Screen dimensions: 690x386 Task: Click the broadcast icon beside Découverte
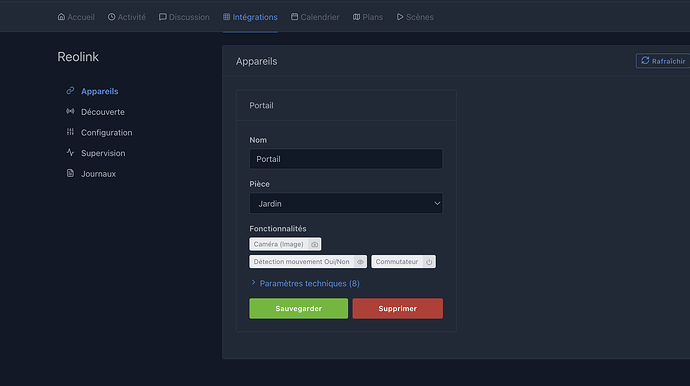tap(70, 111)
